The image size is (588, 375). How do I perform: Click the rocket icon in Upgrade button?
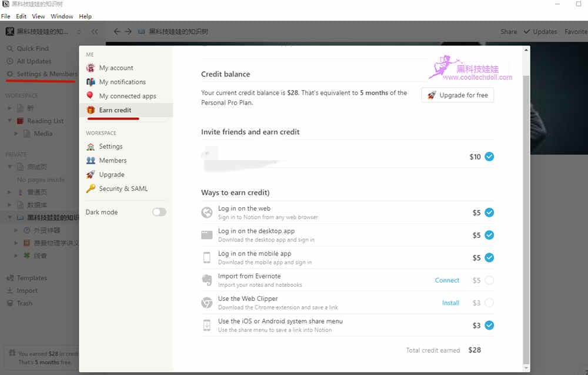click(432, 95)
